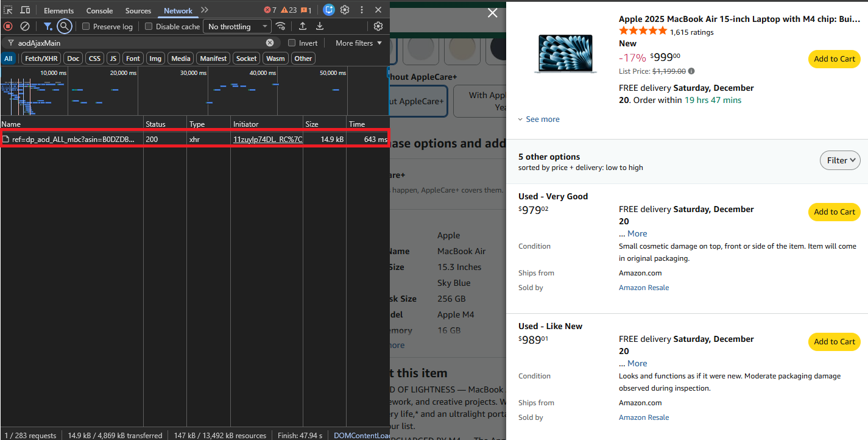Click the aodAjaxMain filter text field

pos(140,43)
